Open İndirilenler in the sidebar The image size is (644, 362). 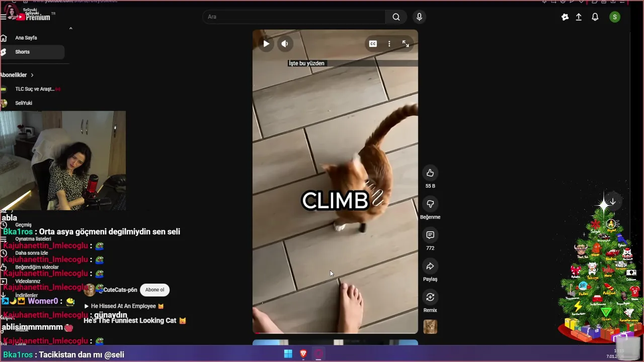26,295
